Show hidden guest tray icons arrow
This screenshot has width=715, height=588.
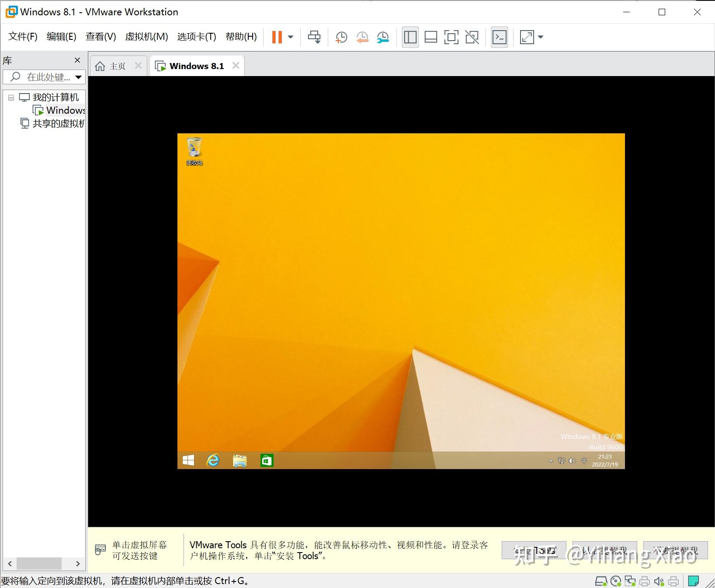[x=551, y=461]
